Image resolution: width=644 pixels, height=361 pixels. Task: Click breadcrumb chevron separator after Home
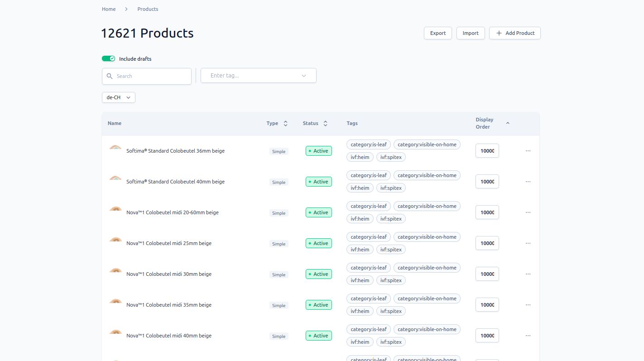pyautogui.click(x=126, y=9)
